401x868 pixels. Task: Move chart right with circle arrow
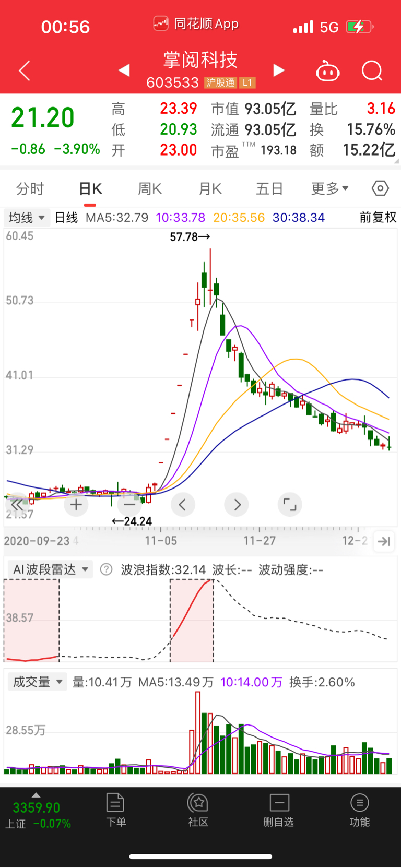click(237, 505)
